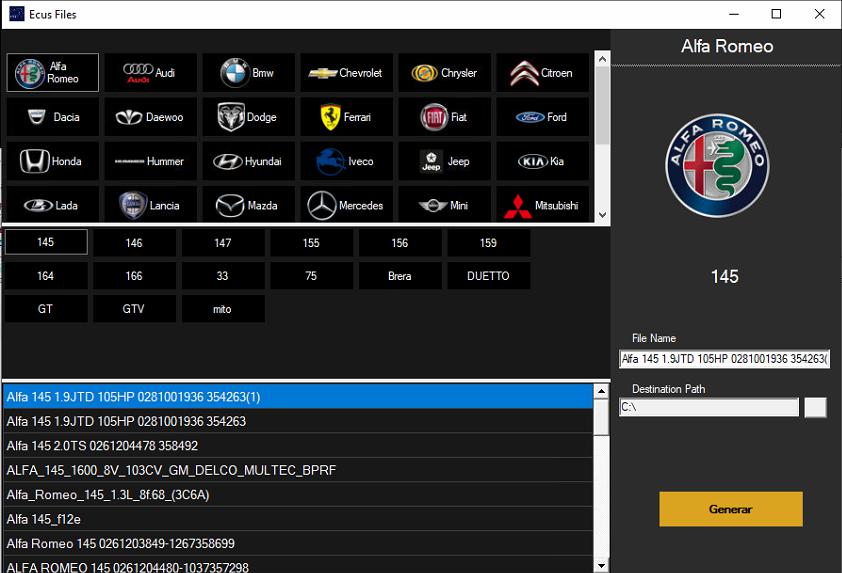This screenshot has width=842, height=573.
Task: Select the Chrysler brand tile
Action: coord(445,72)
